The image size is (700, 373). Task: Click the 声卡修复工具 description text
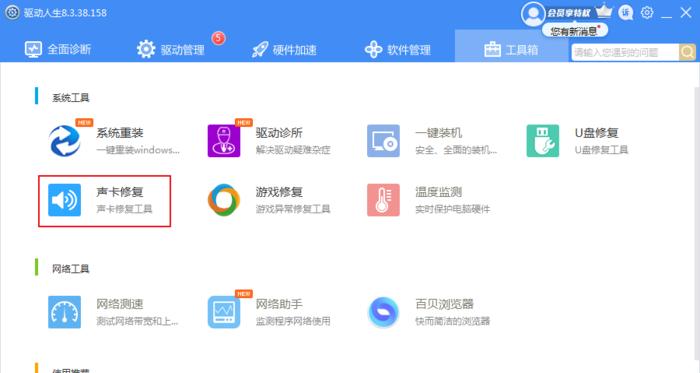[125, 209]
